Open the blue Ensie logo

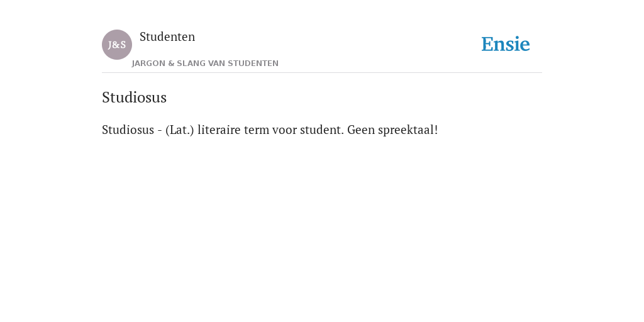[506, 44]
